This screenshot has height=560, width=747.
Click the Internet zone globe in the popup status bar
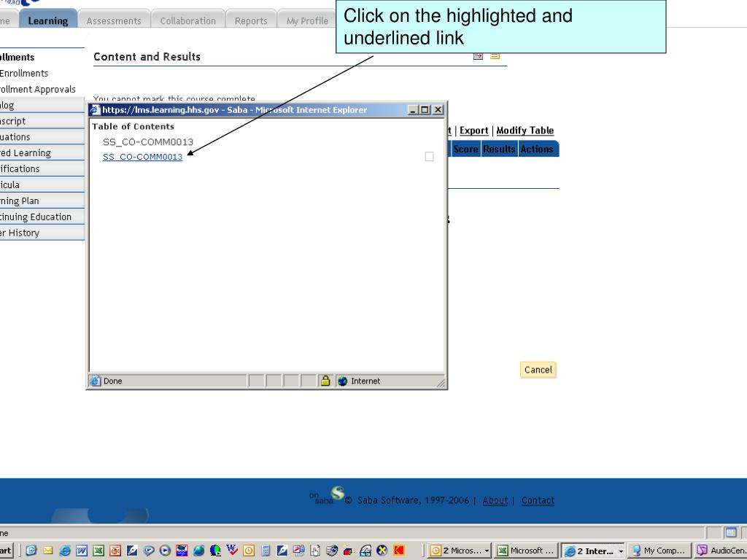tap(343, 381)
